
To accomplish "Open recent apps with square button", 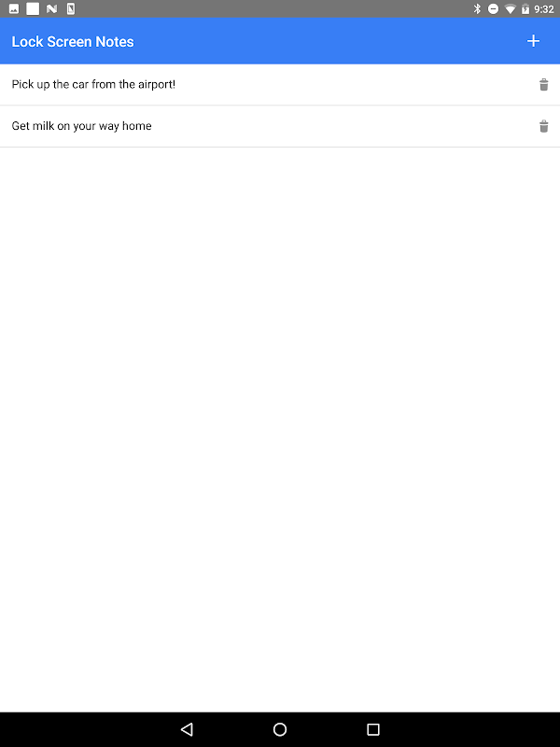I will (x=373, y=729).
